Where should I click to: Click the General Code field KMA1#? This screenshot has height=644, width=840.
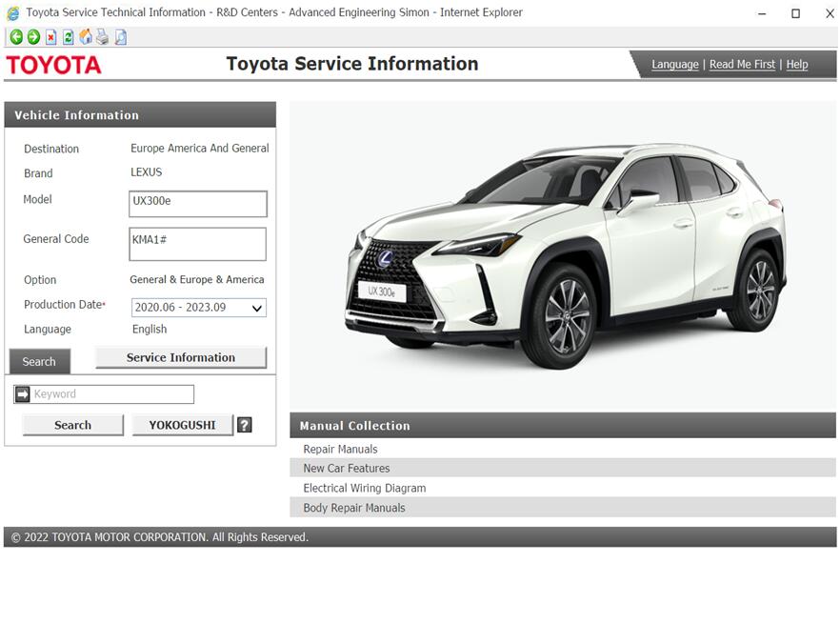pos(198,244)
